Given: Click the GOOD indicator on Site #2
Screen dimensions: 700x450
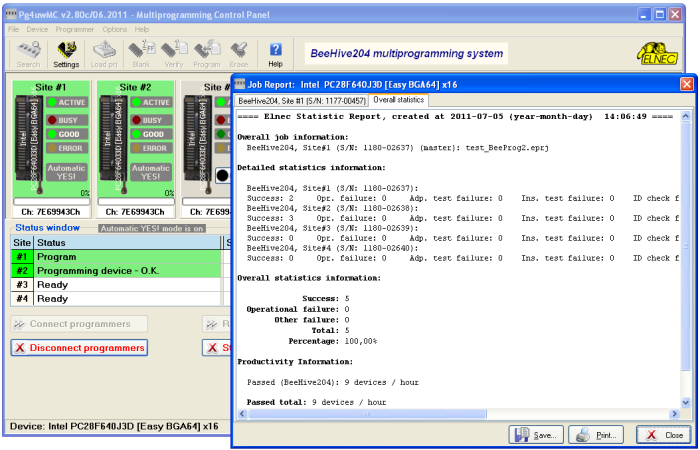Looking at the screenshot, I should pyautogui.click(x=151, y=134).
